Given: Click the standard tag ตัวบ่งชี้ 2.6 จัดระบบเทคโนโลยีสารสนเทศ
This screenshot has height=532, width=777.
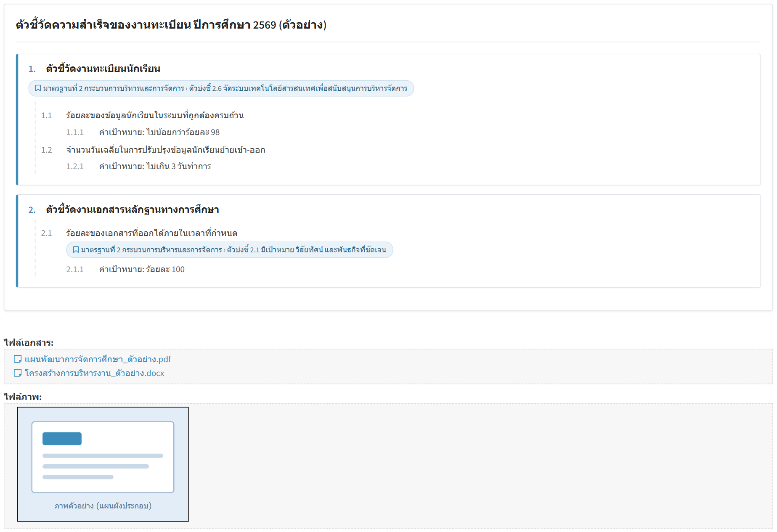Looking at the screenshot, I should (221, 88).
